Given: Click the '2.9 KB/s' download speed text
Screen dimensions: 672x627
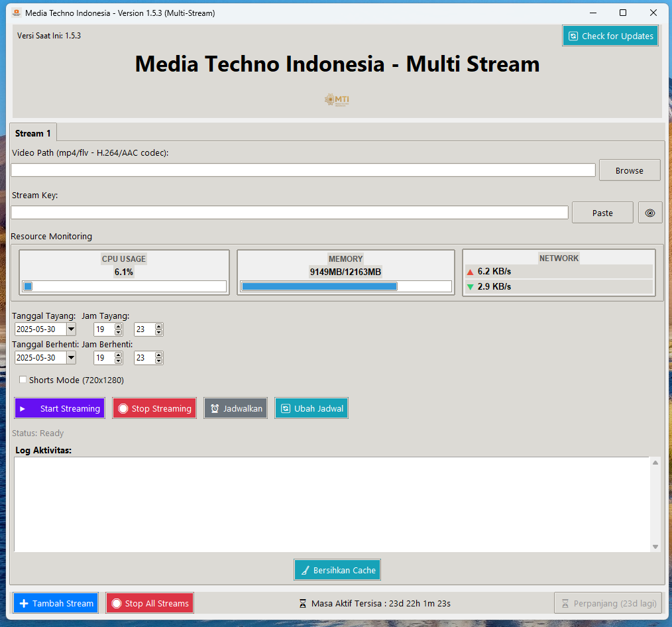Looking at the screenshot, I should click(x=494, y=286).
